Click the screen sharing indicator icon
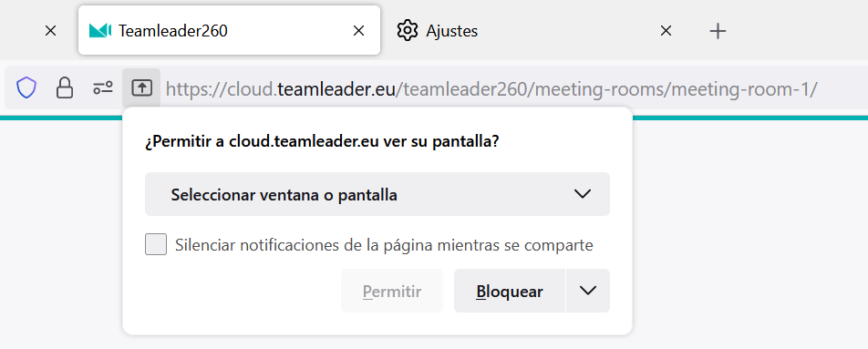This screenshot has height=349, width=868. [141, 88]
